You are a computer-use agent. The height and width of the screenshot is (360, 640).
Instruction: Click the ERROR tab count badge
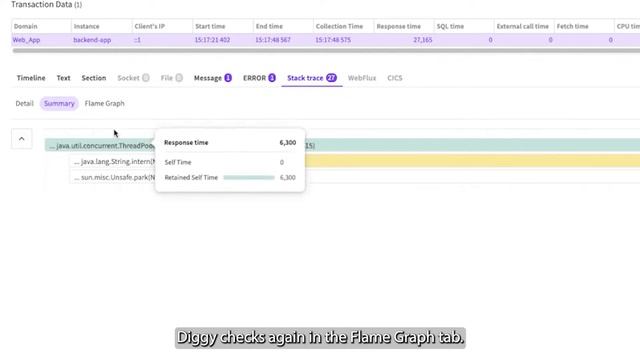[272, 78]
